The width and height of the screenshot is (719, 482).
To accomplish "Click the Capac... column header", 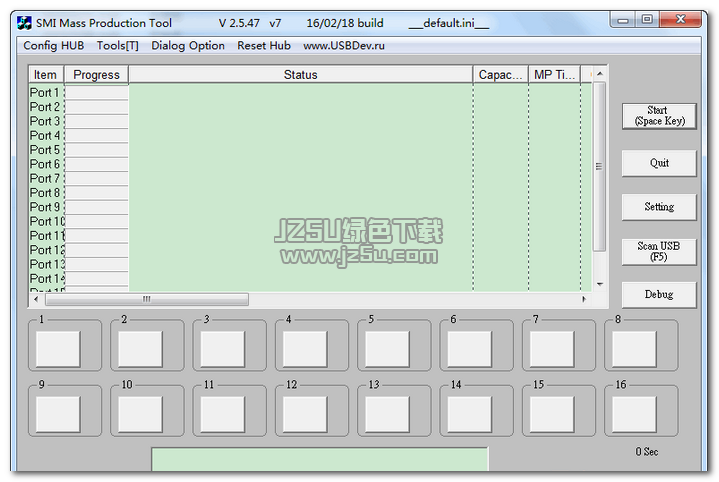I will 500,75.
